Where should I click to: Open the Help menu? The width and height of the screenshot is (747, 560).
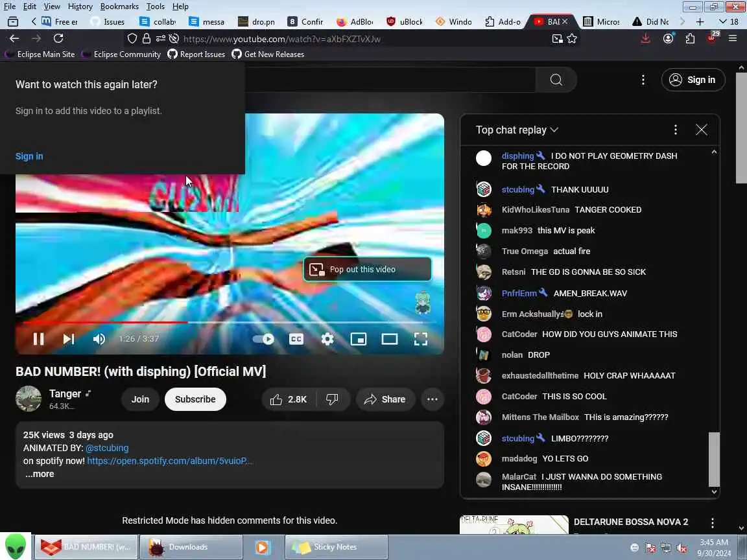[x=180, y=6]
